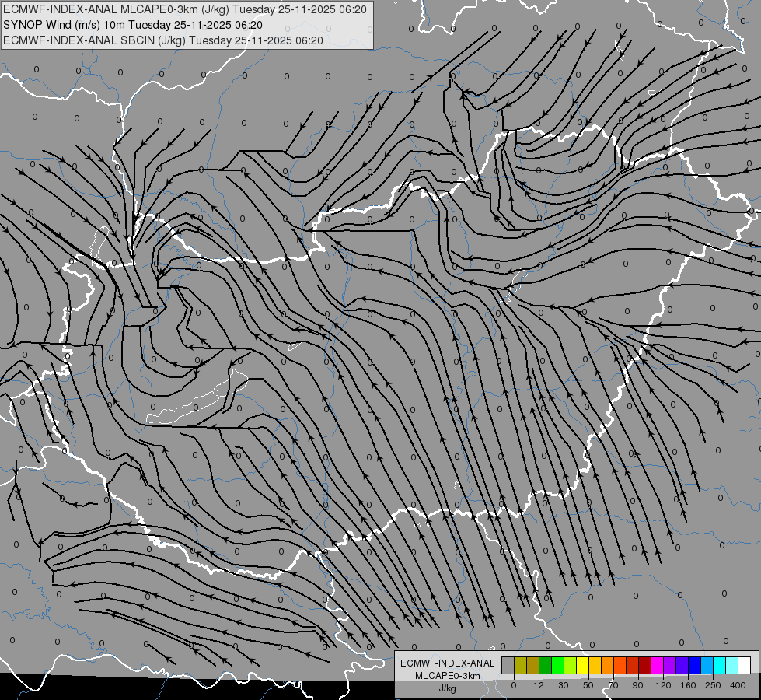This screenshot has width=761, height=700.
Task: Click the gray swatch in the MLCAPE legend
Action: (508, 665)
